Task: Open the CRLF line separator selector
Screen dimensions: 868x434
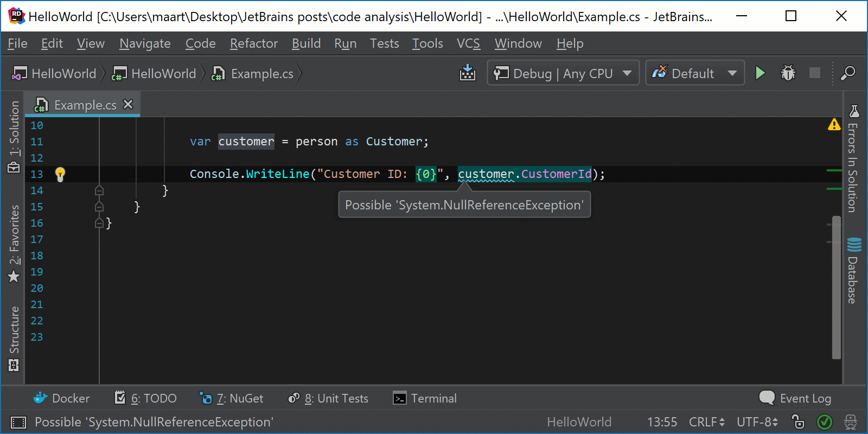Action: coord(707,422)
